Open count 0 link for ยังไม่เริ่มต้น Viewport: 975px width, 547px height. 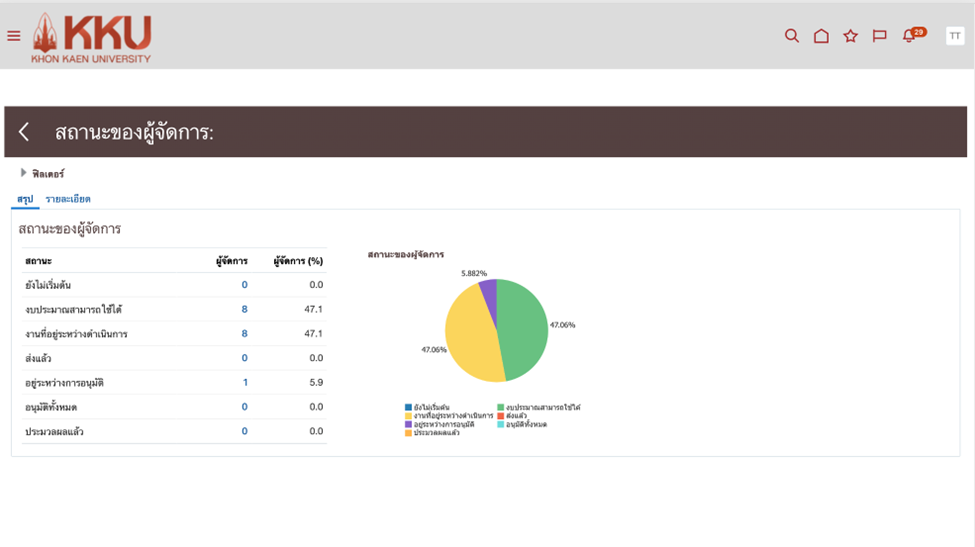pos(244,285)
